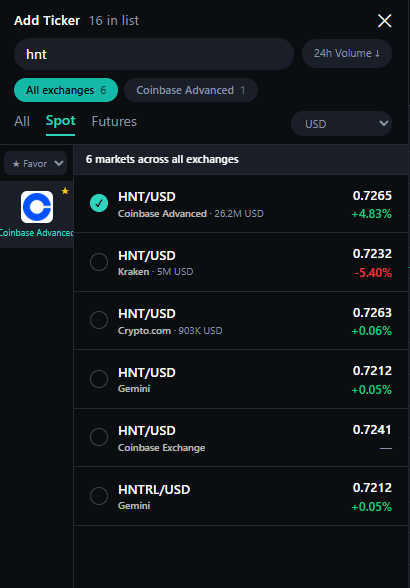Expand the Favor filter dropdown

tap(36, 164)
